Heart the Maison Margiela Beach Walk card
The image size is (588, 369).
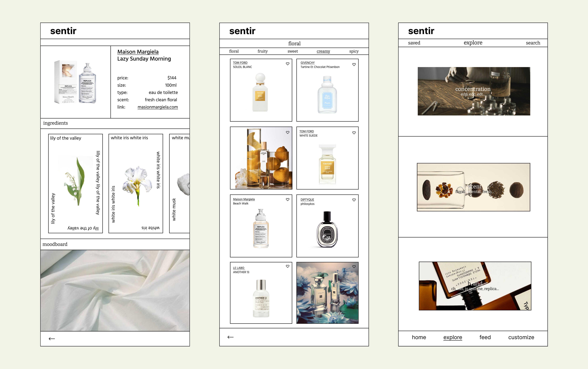tap(288, 200)
